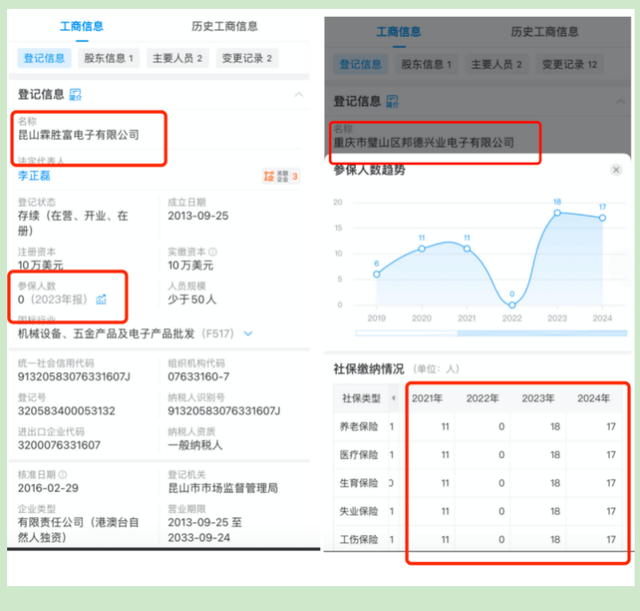
Task: Click 纳税人资质 value 一般纳税人
Action: coord(195,445)
